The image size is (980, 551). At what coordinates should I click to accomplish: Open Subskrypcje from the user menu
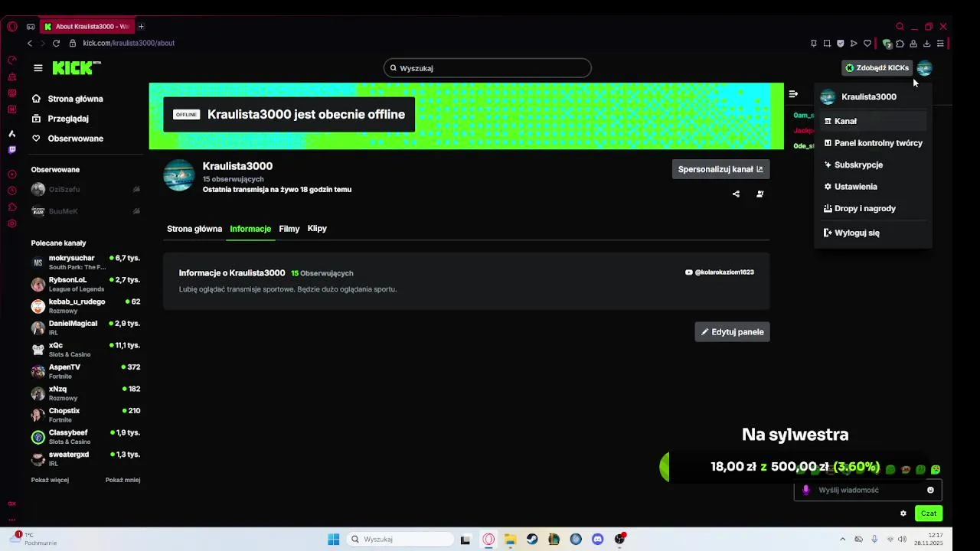tap(873, 165)
